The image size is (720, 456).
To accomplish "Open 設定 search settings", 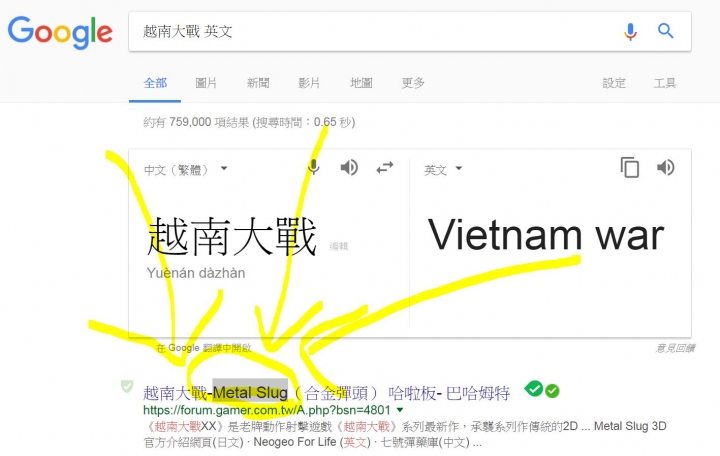I will click(614, 83).
